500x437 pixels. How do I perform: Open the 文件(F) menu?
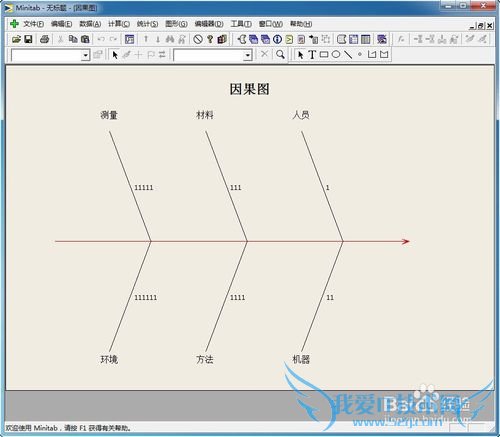(33, 24)
